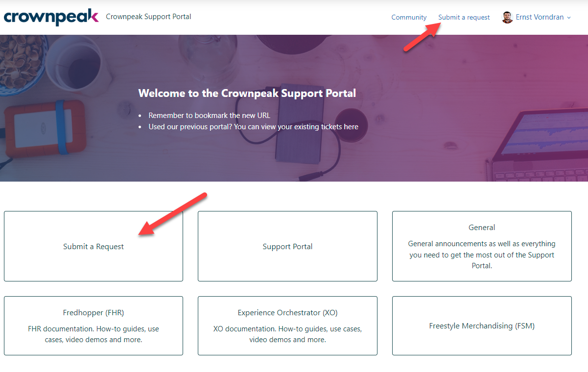Click the General card heading

[482, 227]
